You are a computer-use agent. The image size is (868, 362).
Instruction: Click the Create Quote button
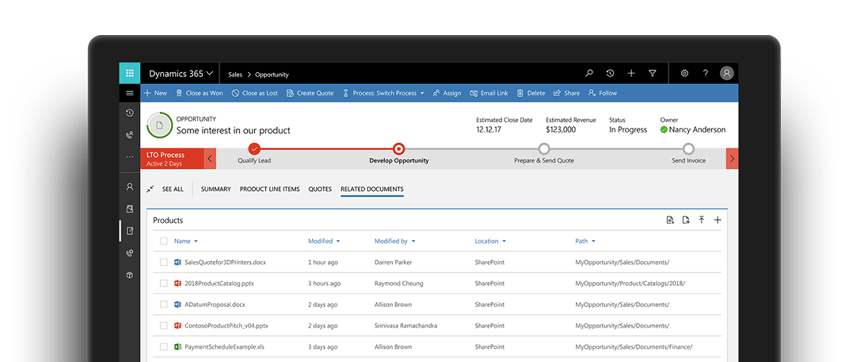(310, 93)
